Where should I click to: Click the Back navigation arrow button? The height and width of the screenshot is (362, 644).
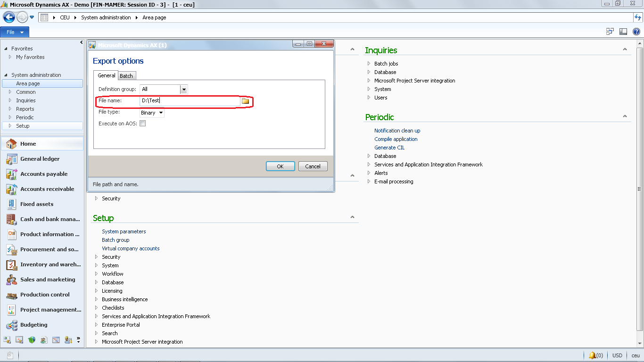coord(9,17)
